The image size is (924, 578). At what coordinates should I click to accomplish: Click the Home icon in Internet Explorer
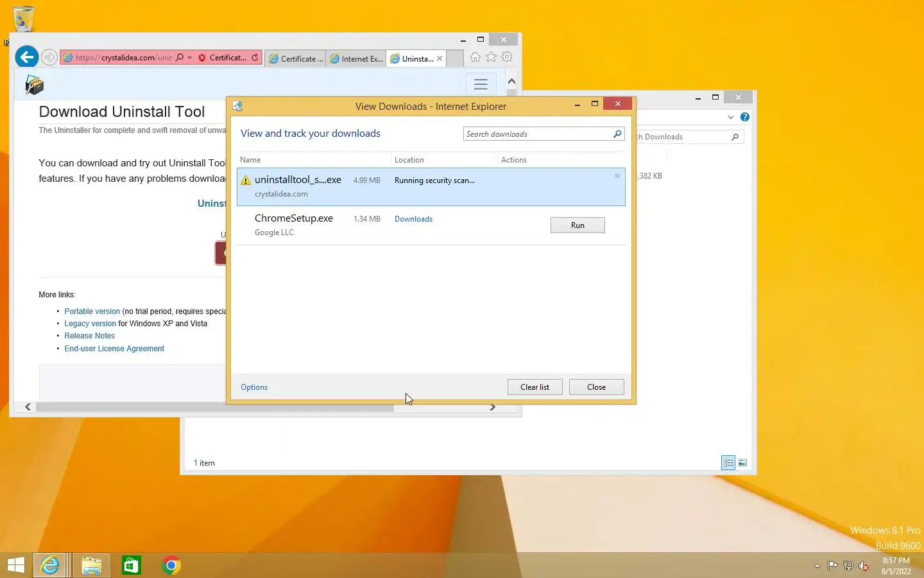475,57
